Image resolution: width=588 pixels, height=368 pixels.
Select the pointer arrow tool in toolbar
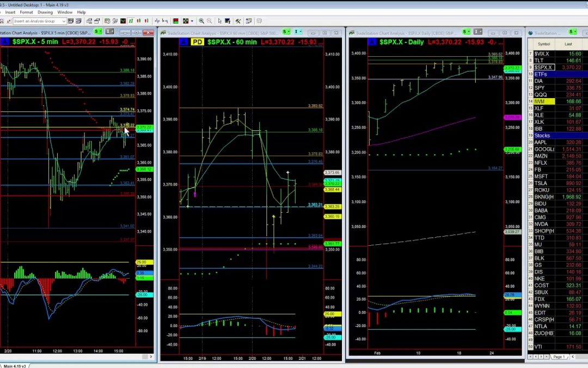coord(220,21)
